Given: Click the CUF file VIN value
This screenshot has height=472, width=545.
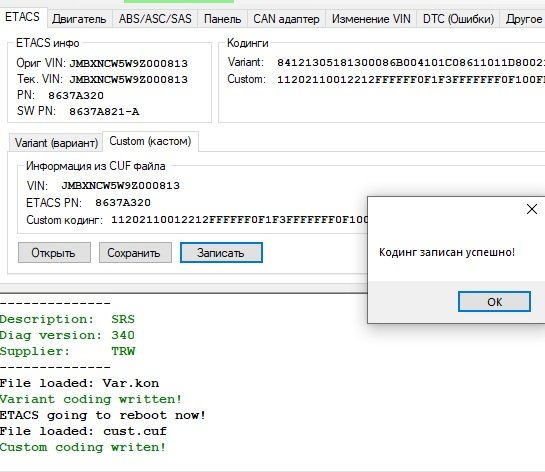Looking at the screenshot, I should point(121,185).
